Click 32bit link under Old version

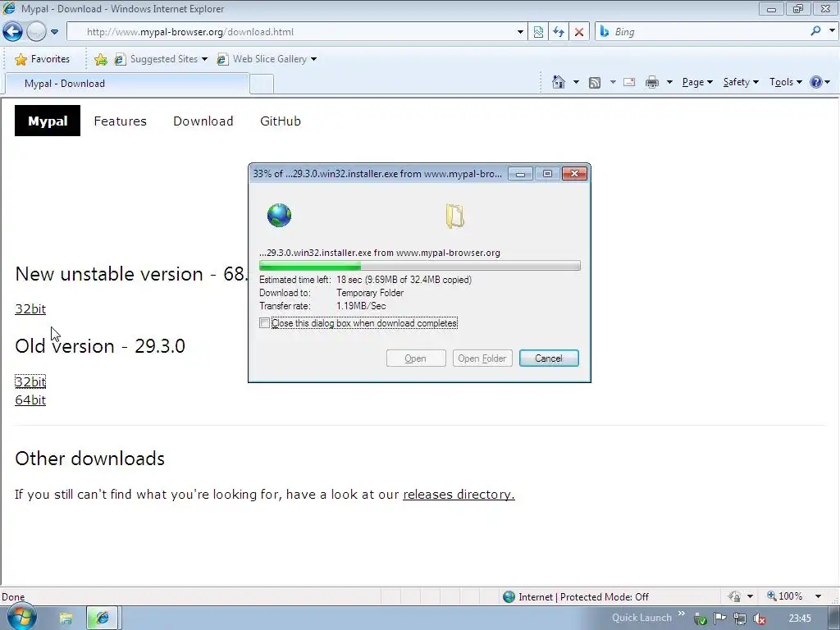click(x=30, y=381)
